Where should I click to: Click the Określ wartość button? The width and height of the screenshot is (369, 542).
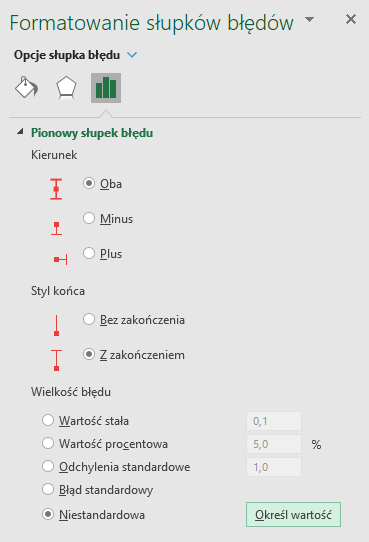point(293,515)
